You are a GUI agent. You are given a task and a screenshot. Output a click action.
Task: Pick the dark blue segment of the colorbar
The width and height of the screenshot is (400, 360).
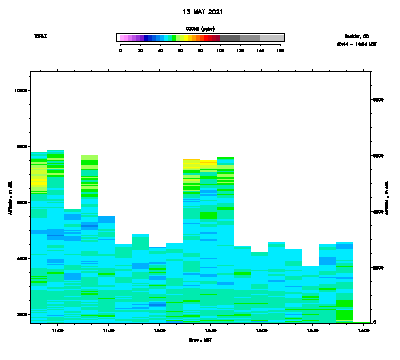146,38
